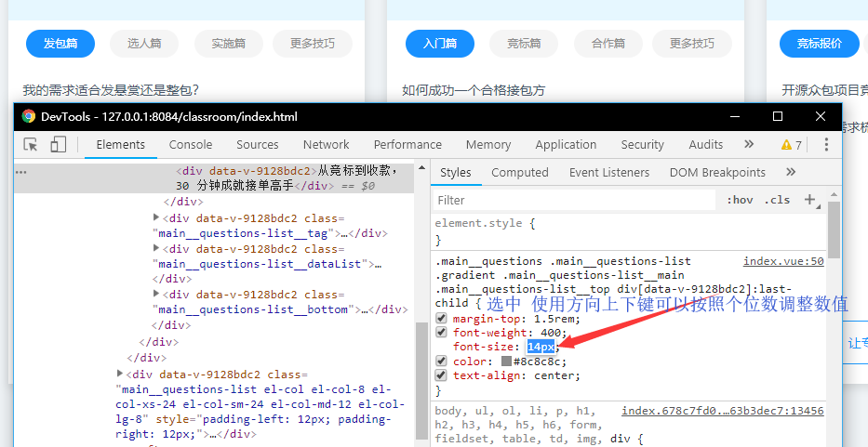
Task: Click the warning count 7 indicator
Action: 792,145
